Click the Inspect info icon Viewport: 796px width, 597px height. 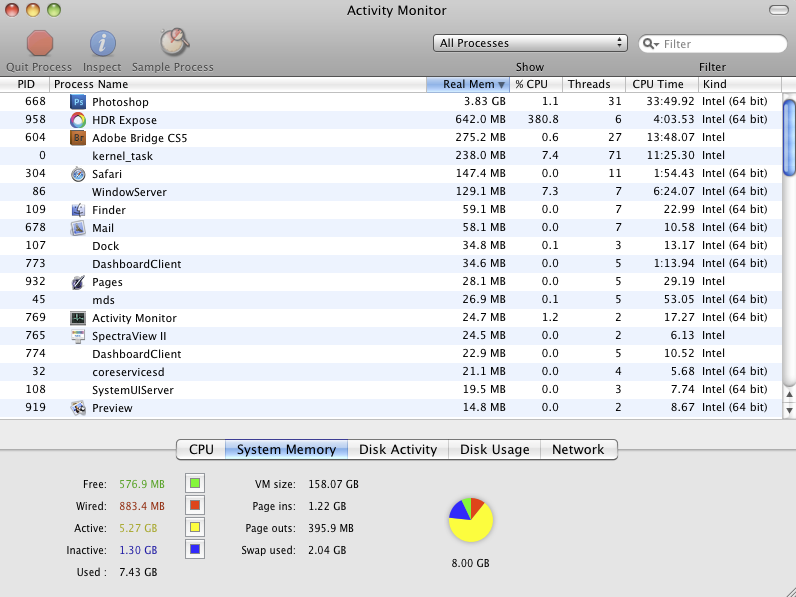coord(103,43)
